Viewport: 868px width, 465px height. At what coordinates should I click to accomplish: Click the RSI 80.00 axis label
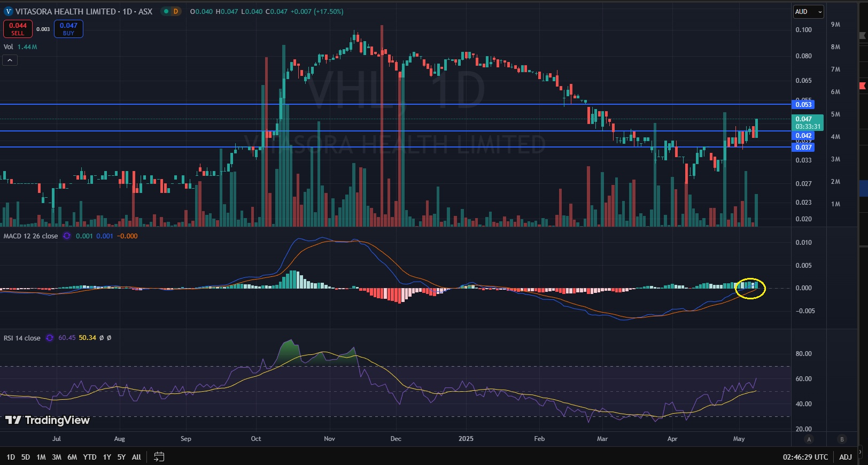coord(803,354)
